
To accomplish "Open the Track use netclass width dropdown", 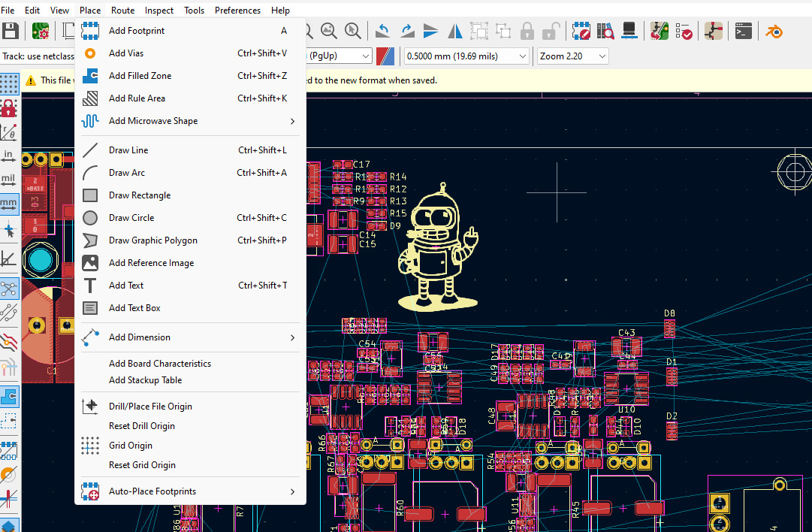I will (x=38, y=56).
